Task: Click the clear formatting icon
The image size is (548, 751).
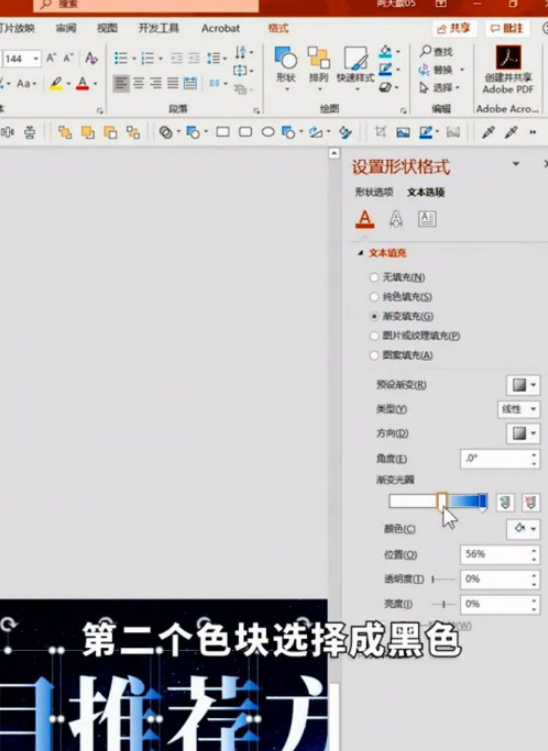Action: [91, 58]
